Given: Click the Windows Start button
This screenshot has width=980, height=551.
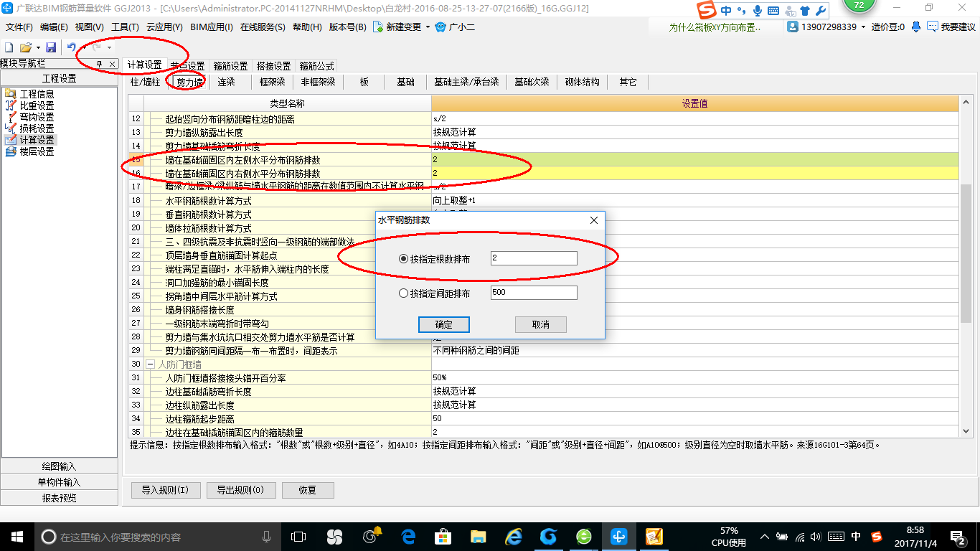Looking at the screenshot, I should [x=17, y=536].
